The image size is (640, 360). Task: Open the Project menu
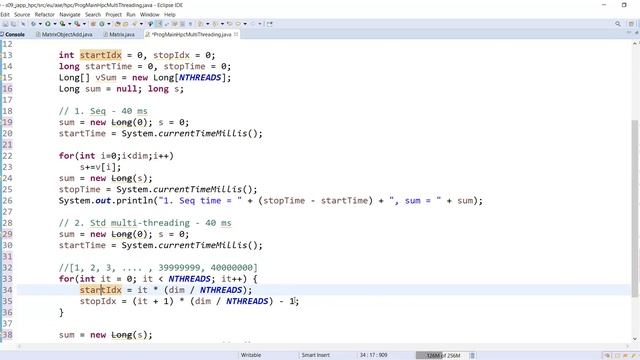pos(113,15)
